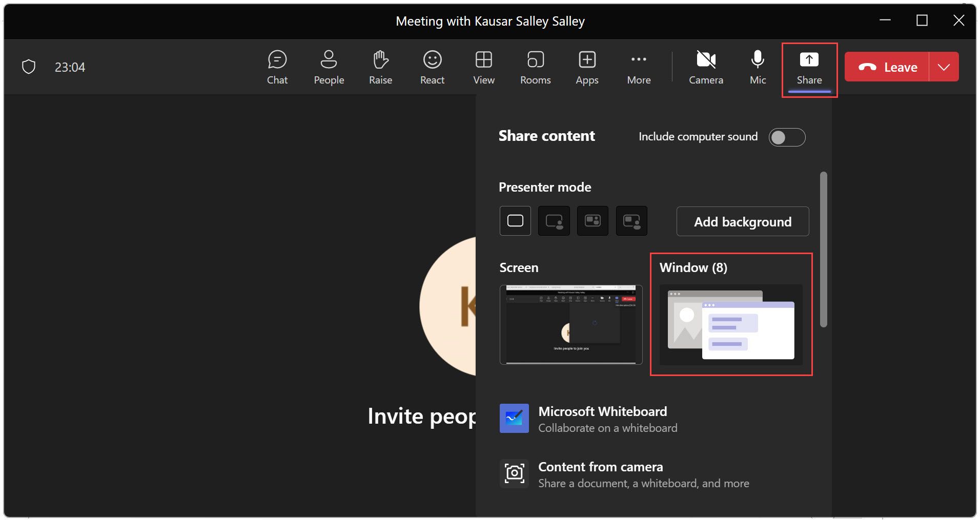Change layout with the View icon
The image size is (980, 520).
tap(483, 67)
